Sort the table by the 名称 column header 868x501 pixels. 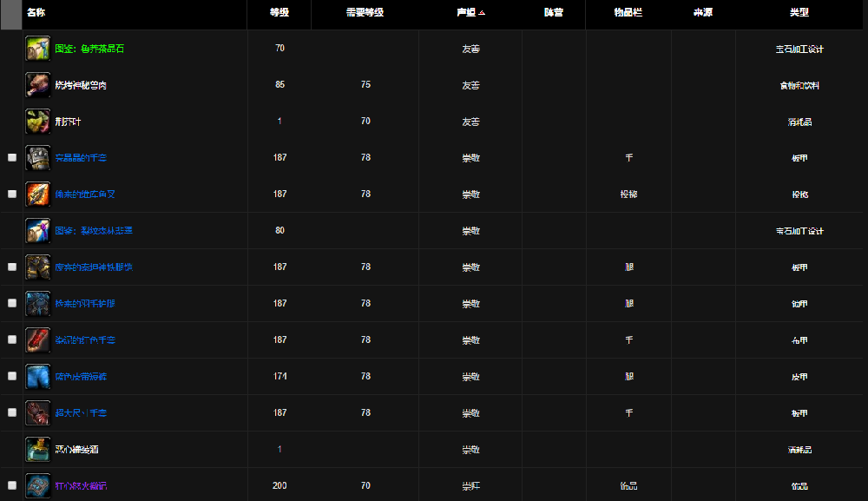[36, 13]
